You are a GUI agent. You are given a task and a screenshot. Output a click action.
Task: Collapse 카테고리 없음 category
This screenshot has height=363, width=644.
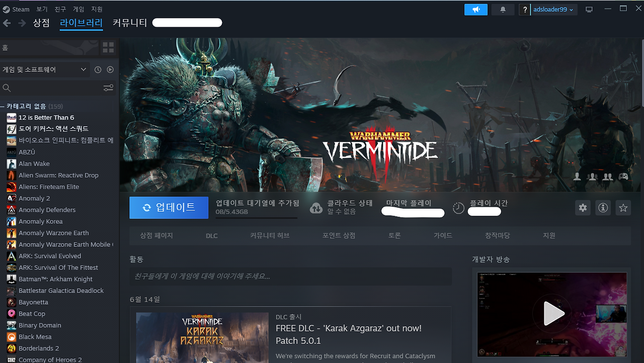tap(34, 106)
